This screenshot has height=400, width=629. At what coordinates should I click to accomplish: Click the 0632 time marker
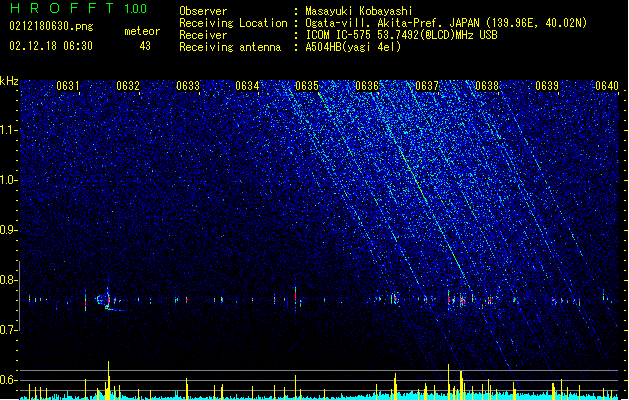pyautogui.click(x=128, y=86)
